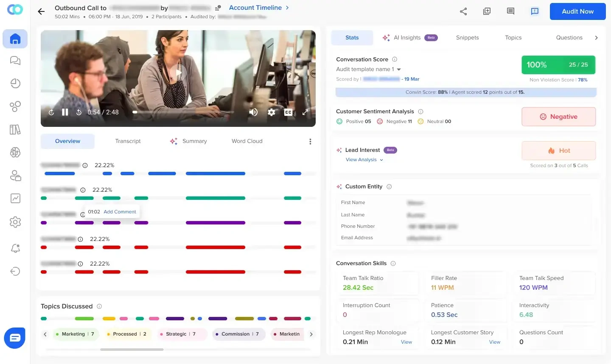
Task: Click the share icon in header
Action: point(463,11)
